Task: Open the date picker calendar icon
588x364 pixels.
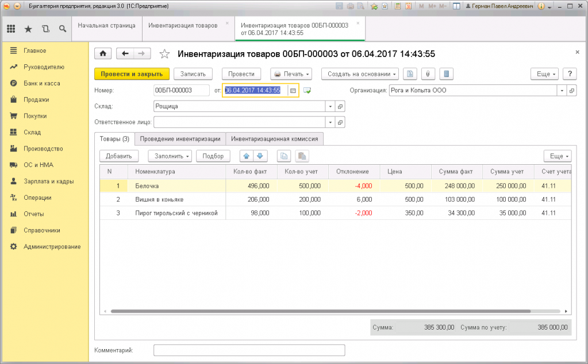Action: click(293, 91)
